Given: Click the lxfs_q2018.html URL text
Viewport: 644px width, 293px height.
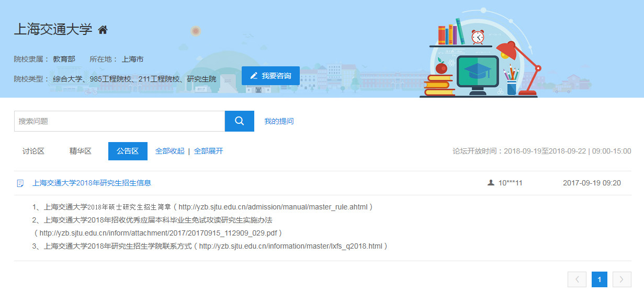Looking at the screenshot, I should coord(291,246).
